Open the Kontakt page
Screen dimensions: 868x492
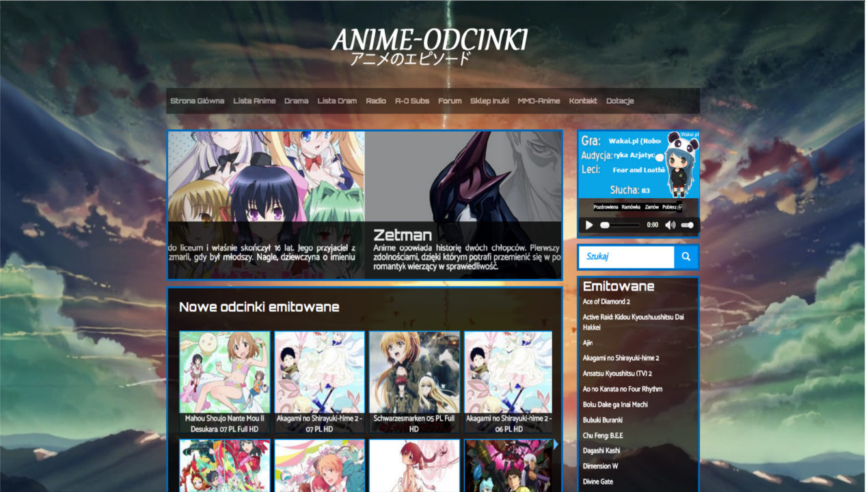(583, 101)
